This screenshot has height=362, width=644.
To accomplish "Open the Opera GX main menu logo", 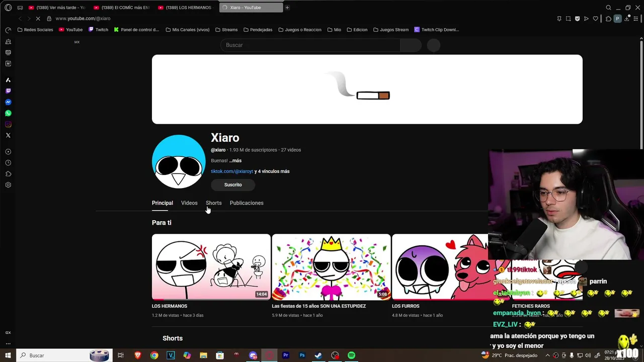I will 8,8.
